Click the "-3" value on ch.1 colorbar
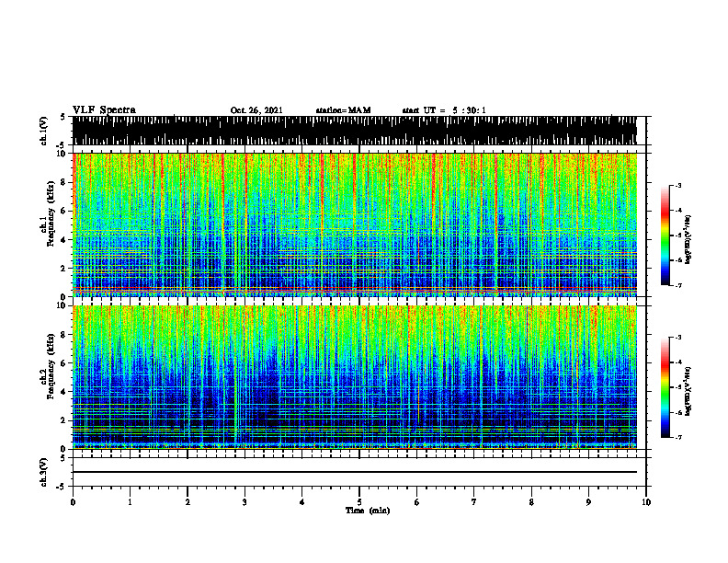Screen dimensions: 728x563 click(x=677, y=185)
